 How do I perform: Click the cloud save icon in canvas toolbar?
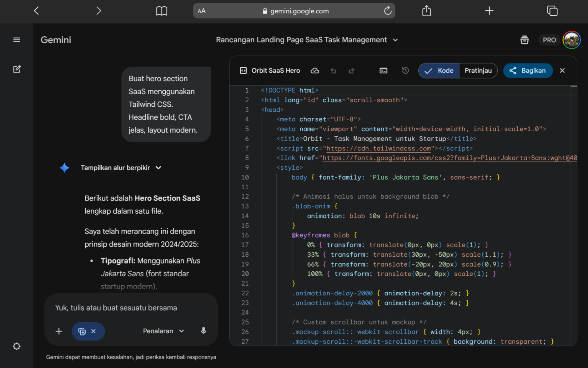(x=315, y=71)
